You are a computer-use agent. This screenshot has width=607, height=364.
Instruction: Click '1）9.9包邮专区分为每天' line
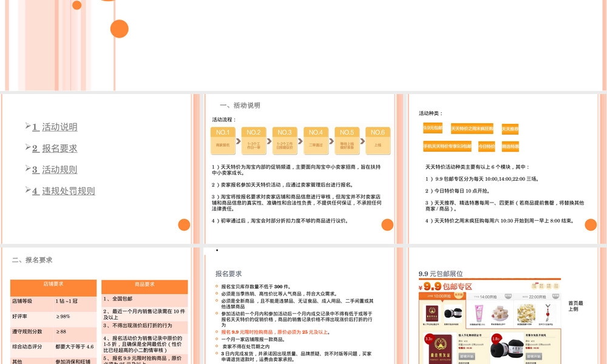482,179
